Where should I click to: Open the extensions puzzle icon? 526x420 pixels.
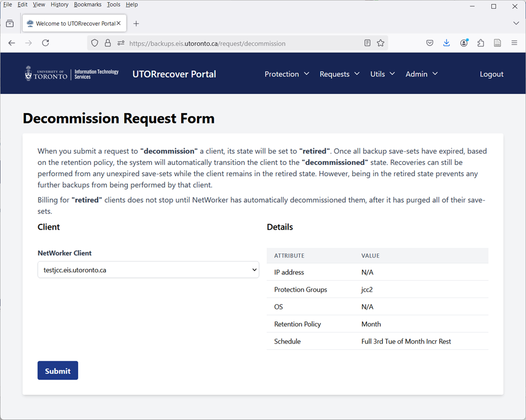click(481, 43)
